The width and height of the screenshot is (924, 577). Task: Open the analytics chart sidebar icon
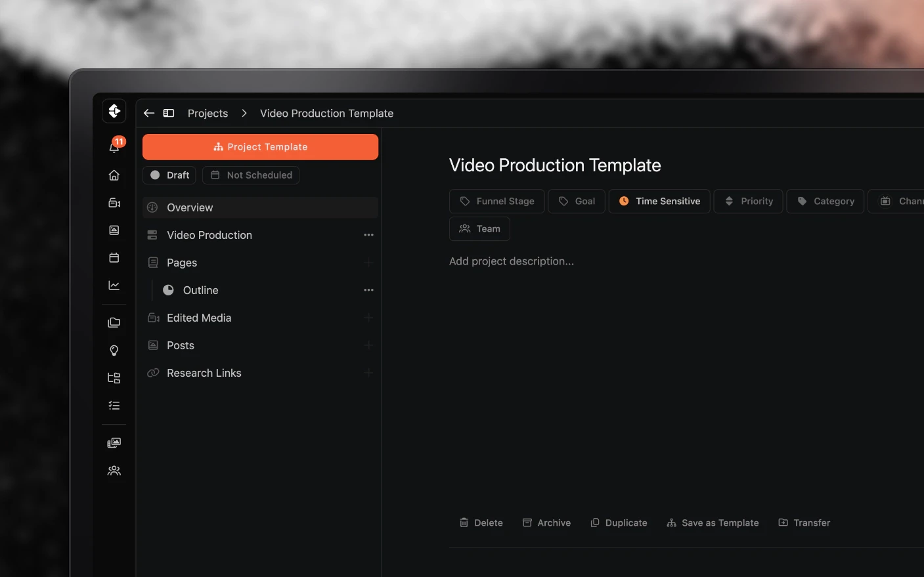(114, 286)
